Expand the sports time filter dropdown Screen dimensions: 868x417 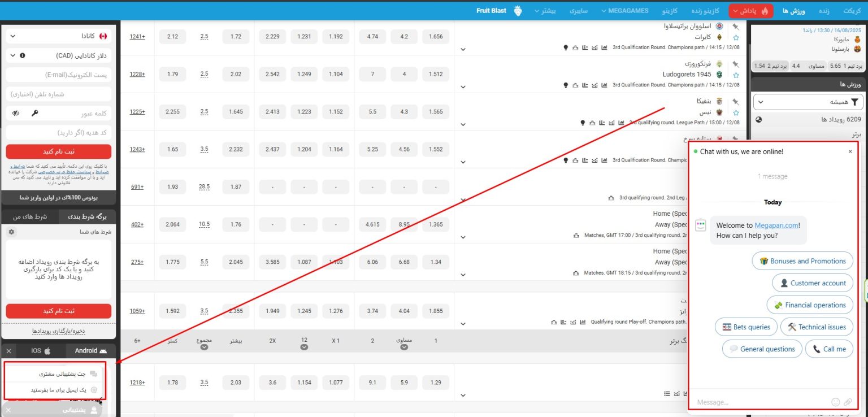tap(807, 102)
